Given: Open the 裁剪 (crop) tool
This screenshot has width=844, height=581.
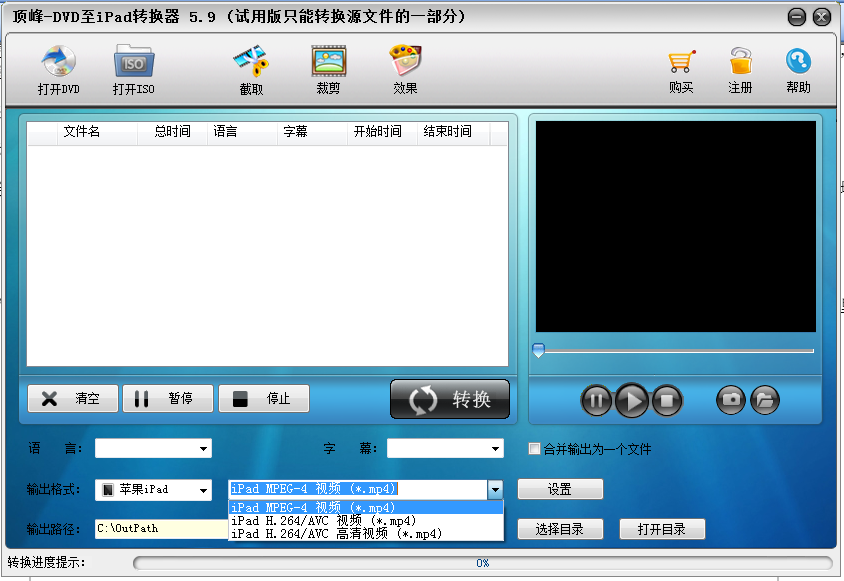Looking at the screenshot, I should 329,69.
